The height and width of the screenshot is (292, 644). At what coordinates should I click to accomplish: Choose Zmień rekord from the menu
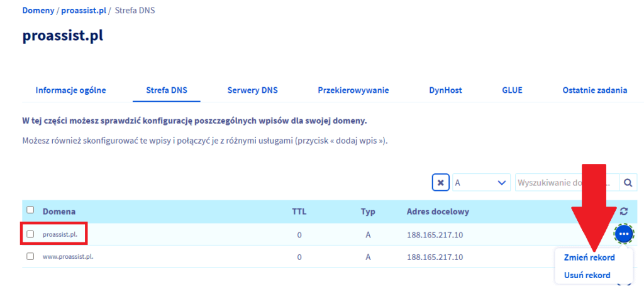coord(589,257)
